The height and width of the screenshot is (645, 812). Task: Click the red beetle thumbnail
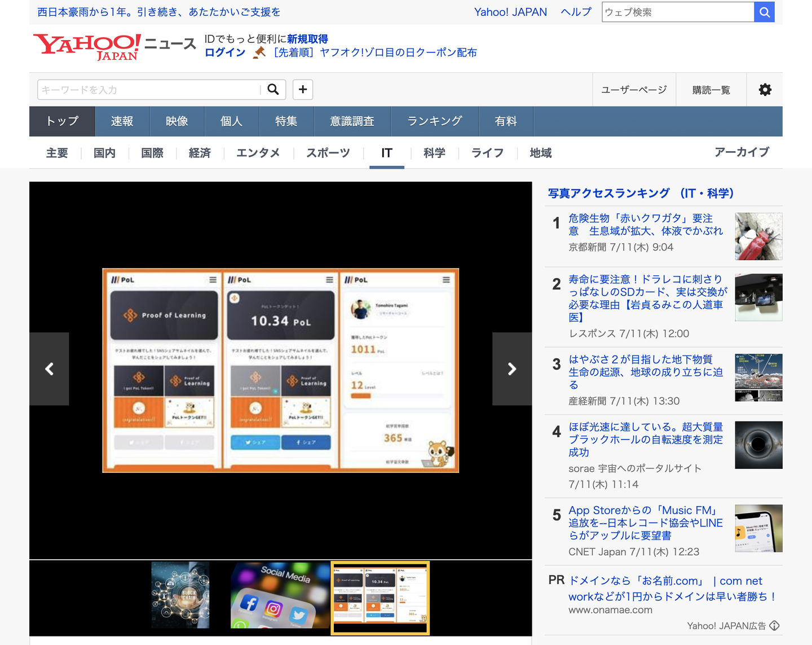click(x=758, y=236)
